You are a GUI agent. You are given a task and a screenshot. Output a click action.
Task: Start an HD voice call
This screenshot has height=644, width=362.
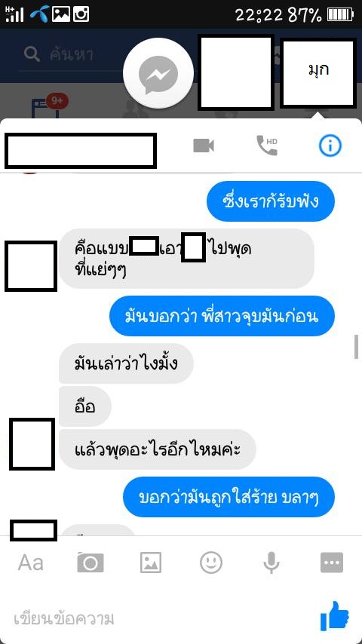click(x=267, y=146)
